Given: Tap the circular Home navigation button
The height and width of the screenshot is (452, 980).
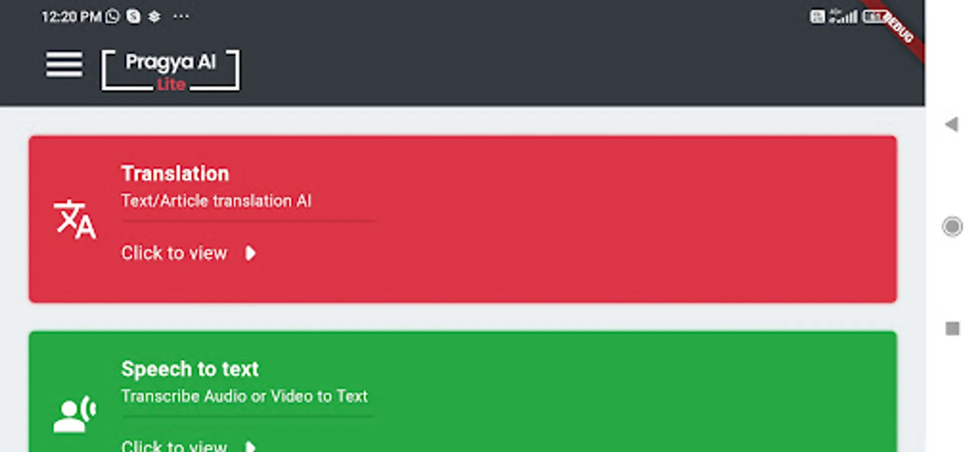Looking at the screenshot, I should click(x=951, y=227).
